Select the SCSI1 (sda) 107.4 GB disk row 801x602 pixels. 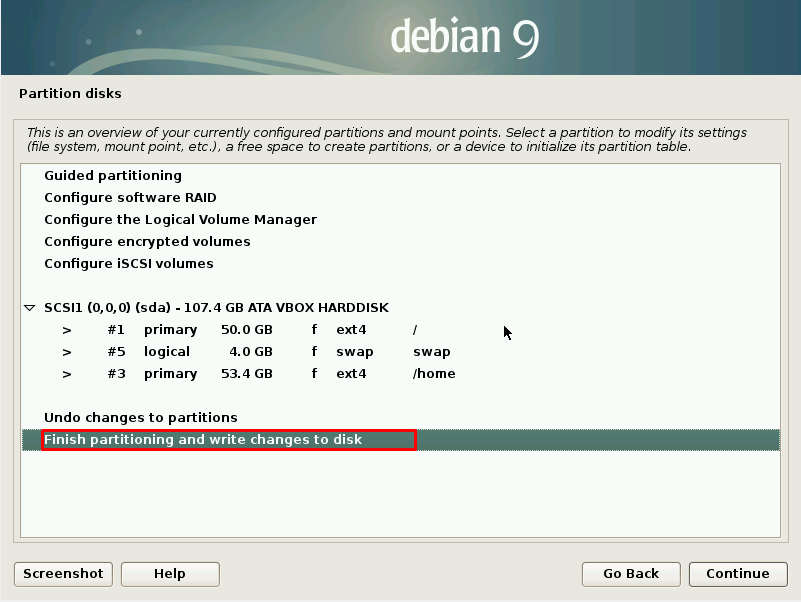[400, 307]
